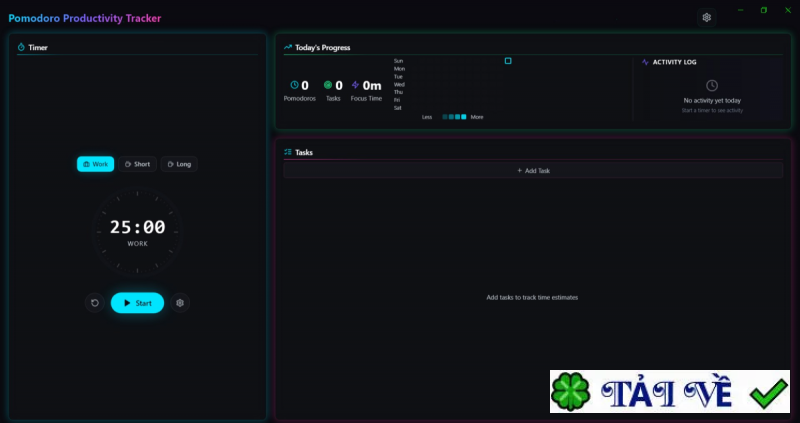This screenshot has height=423, width=800.
Task: Click the 0m Focus Time value
Action: click(372, 85)
